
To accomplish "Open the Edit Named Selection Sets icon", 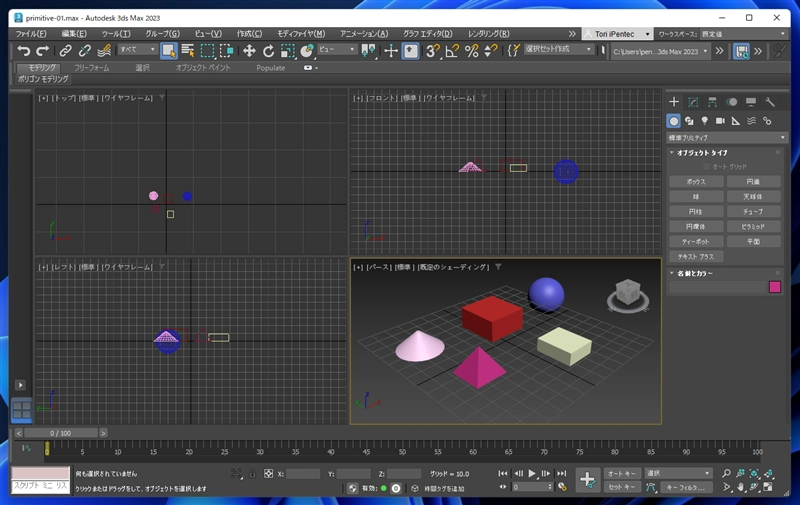I will 514,50.
